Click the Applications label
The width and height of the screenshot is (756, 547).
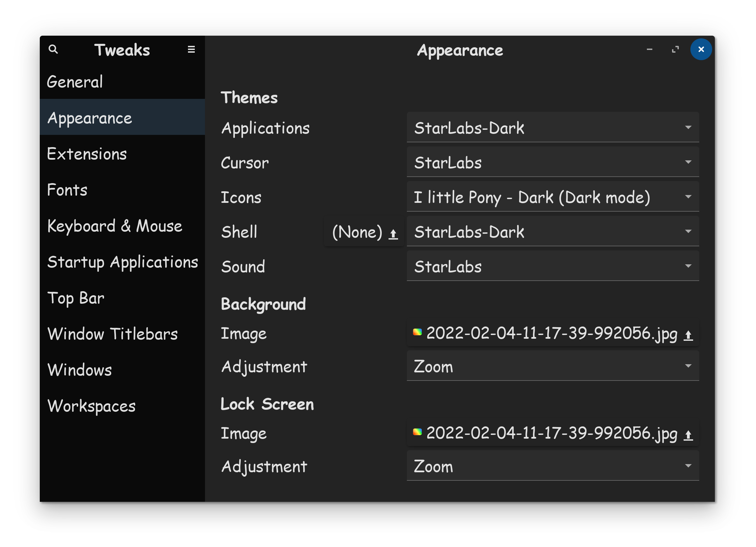(x=265, y=128)
